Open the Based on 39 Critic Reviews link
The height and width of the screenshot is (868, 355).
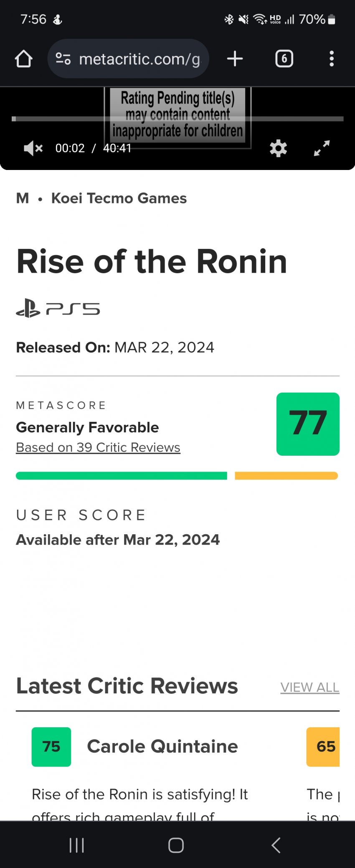pos(98,447)
